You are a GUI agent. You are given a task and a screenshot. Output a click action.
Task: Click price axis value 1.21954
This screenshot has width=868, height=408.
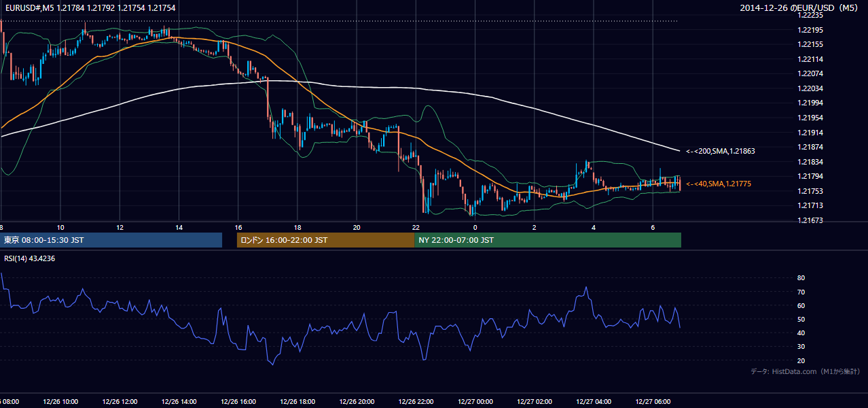809,118
